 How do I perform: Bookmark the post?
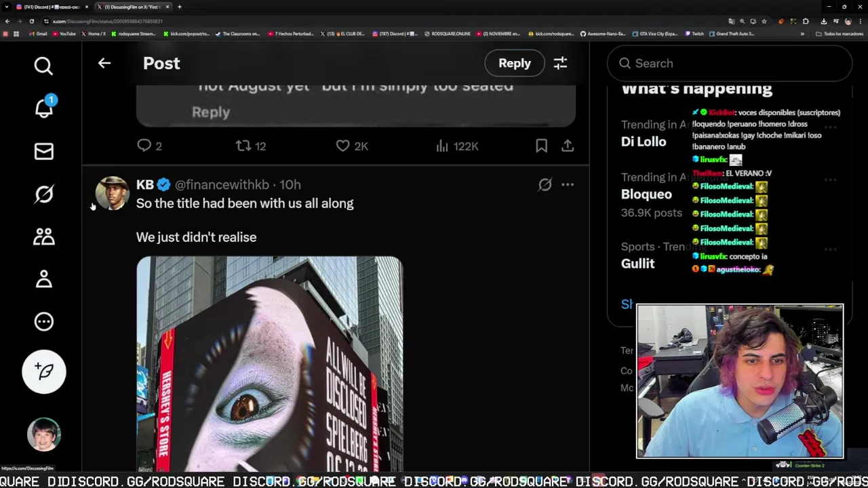coord(541,146)
